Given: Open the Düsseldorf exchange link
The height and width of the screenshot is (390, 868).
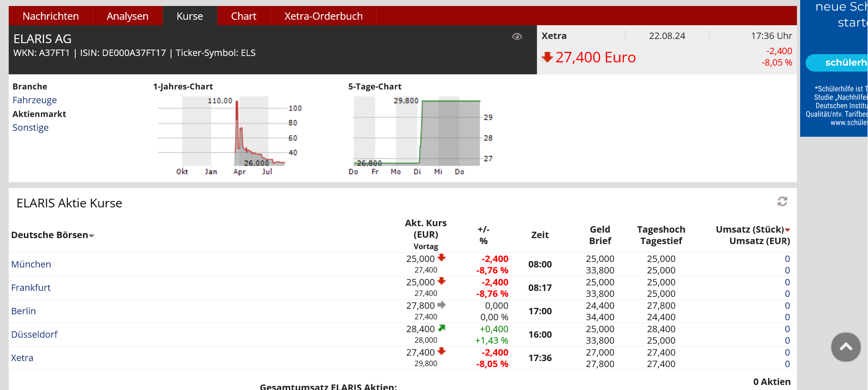Looking at the screenshot, I should [34, 334].
